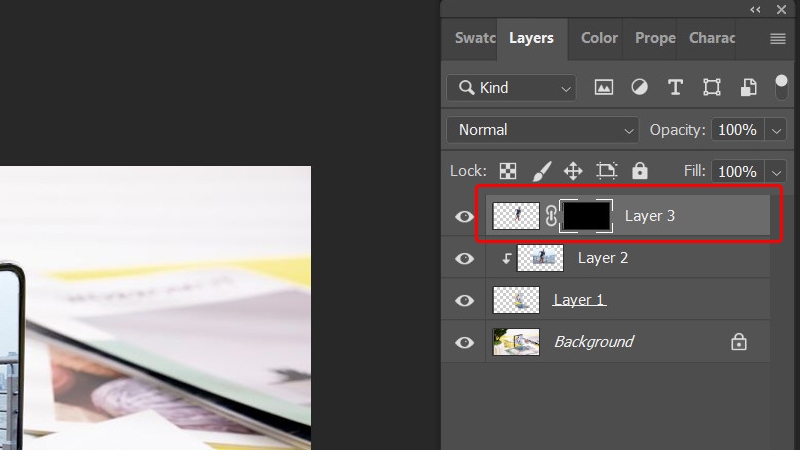Lock image pixels with brush icon
The width and height of the screenshot is (800, 450).
541,171
